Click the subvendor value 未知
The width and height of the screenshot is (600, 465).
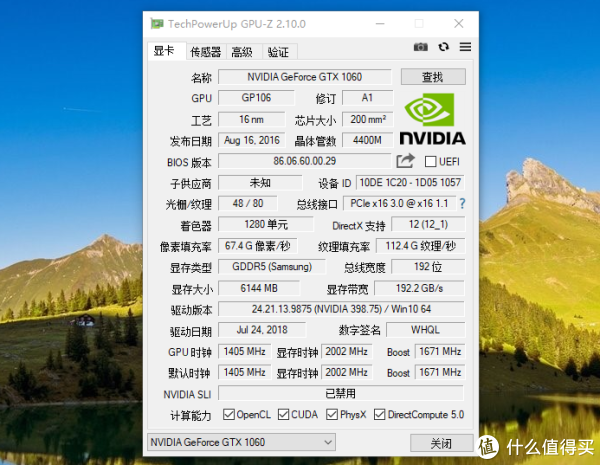click(x=260, y=183)
